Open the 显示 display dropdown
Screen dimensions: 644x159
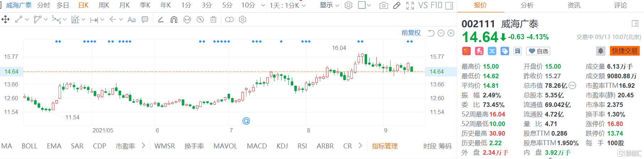tap(329, 5)
